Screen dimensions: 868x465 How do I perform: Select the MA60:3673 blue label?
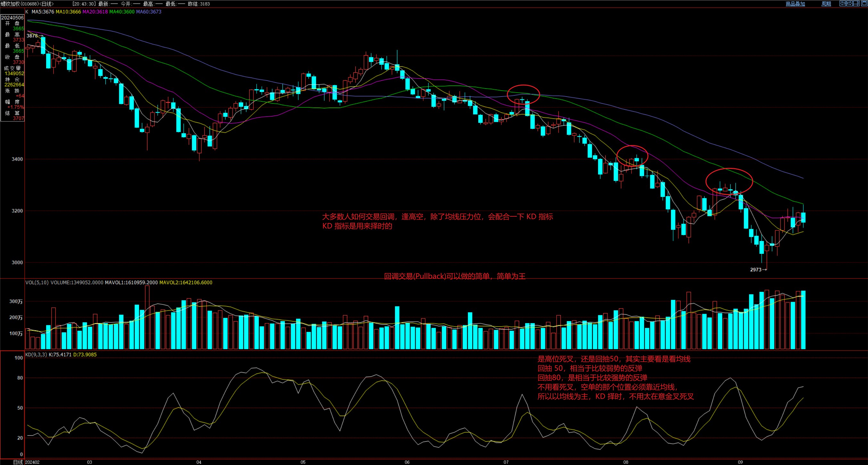pyautogui.click(x=149, y=12)
